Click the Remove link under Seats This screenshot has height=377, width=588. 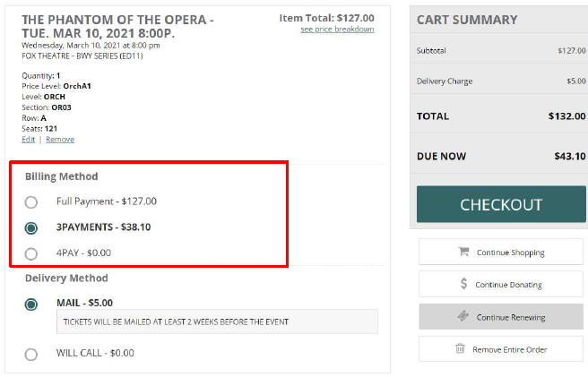tap(60, 140)
